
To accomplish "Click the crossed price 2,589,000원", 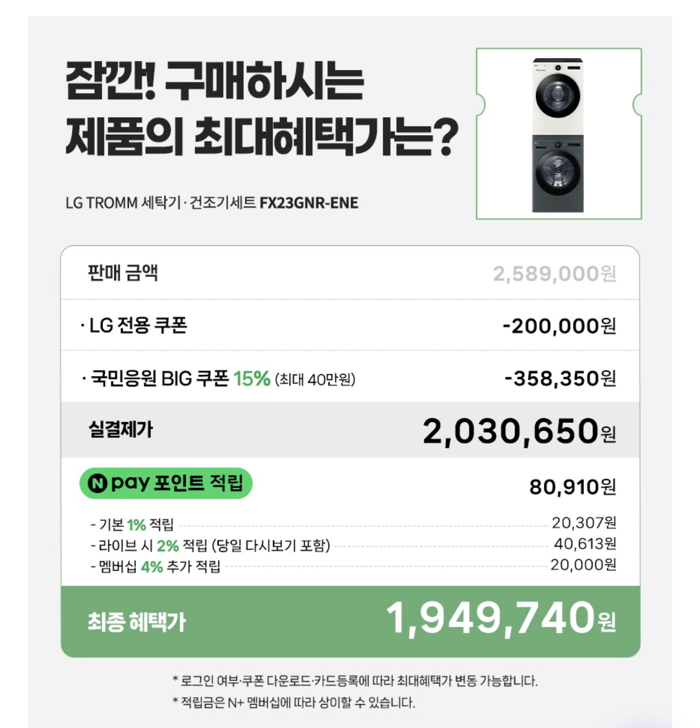I will tap(554, 273).
